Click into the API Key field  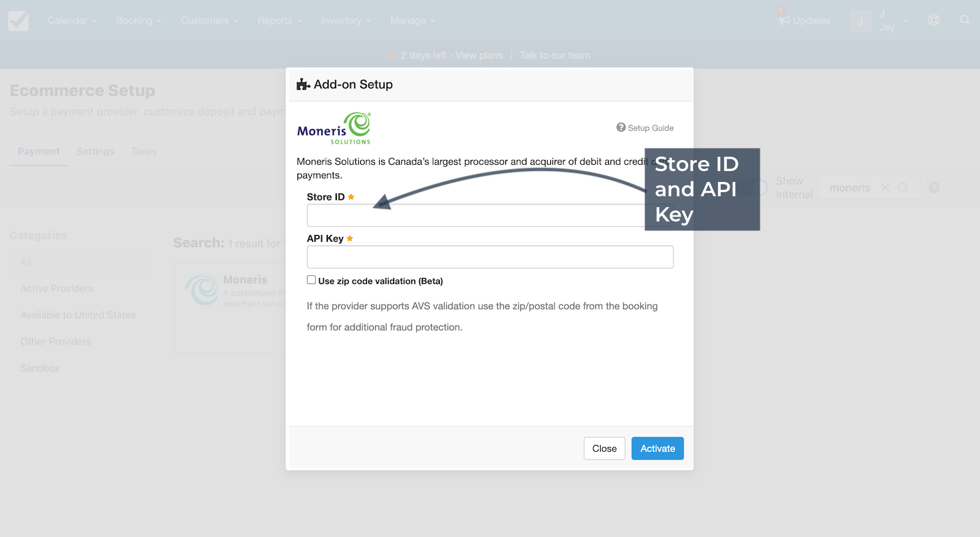coord(490,257)
